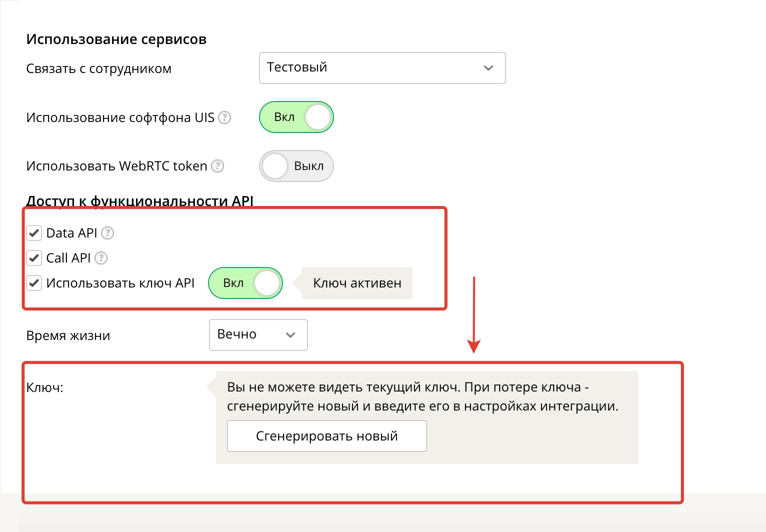
Task: Uncheck the Data API checkbox
Action: click(34, 233)
